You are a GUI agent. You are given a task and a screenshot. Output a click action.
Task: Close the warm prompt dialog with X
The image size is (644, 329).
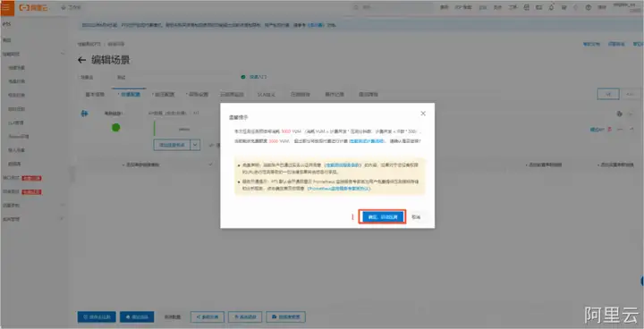point(423,114)
